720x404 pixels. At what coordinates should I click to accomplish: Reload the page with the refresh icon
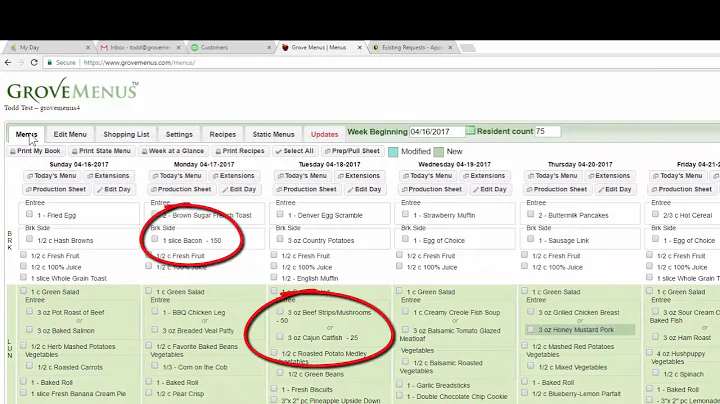coord(34,62)
